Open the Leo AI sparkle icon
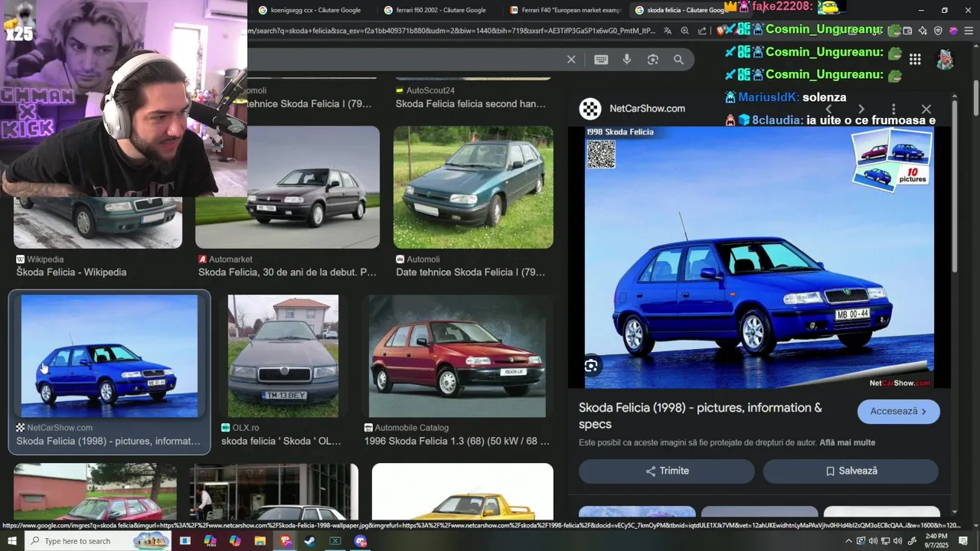The height and width of the screenshot is (551, 980). click(923, 31)
